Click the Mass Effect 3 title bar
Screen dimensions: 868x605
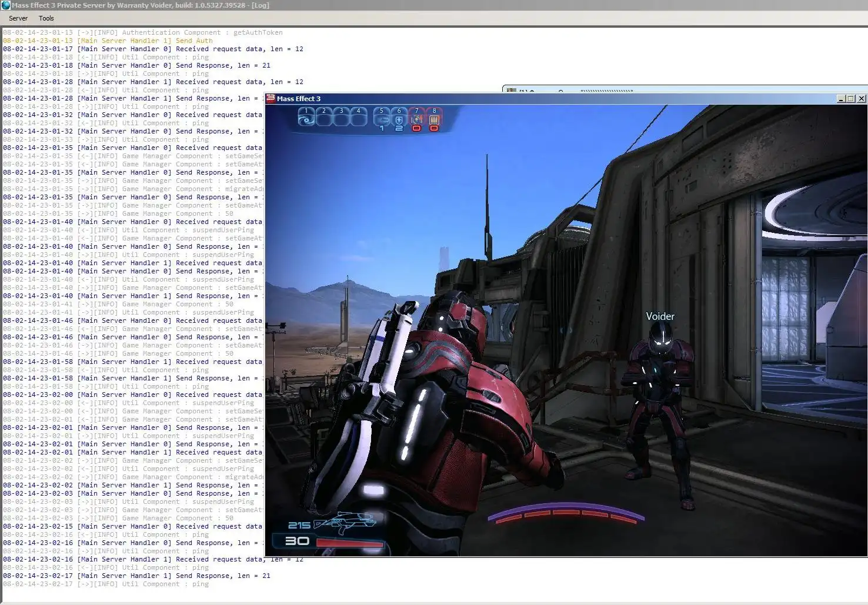tap(566, 99)
